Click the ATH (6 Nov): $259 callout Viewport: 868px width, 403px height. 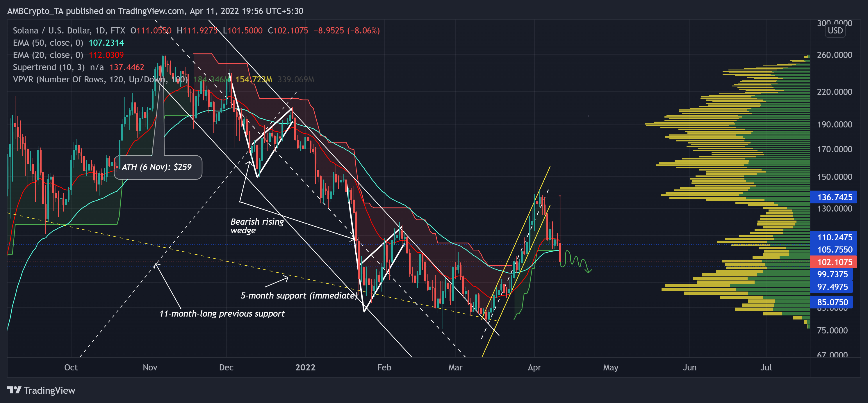[x=158, y=167]
